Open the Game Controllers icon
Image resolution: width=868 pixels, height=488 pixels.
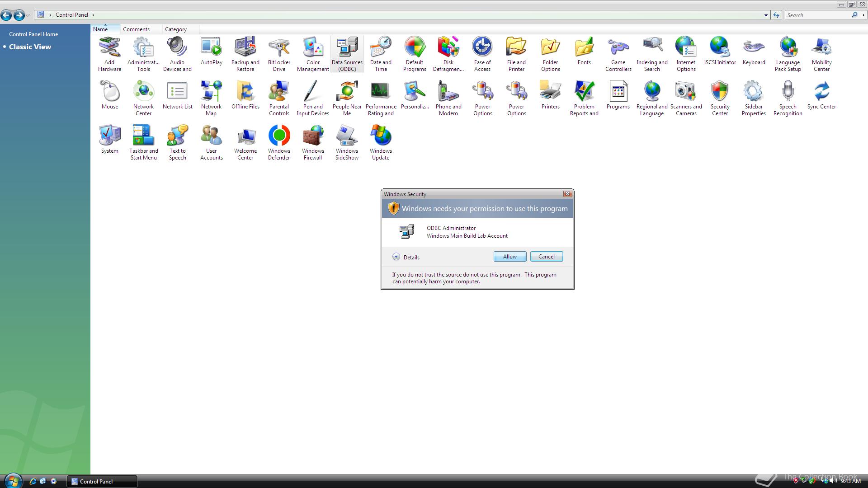(618, 53)
